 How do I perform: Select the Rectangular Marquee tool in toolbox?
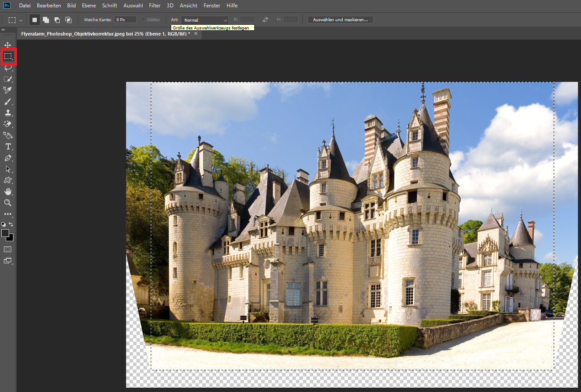coord(8,56)
